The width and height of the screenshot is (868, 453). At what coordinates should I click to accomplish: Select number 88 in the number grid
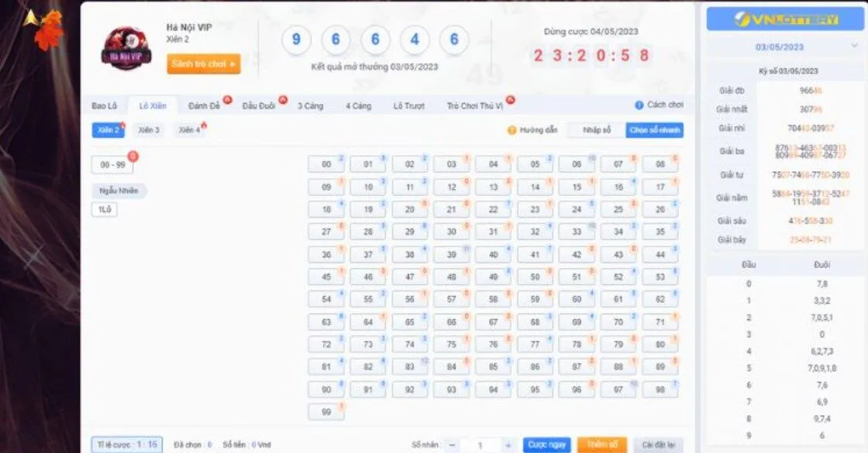(x=618, y=368)
